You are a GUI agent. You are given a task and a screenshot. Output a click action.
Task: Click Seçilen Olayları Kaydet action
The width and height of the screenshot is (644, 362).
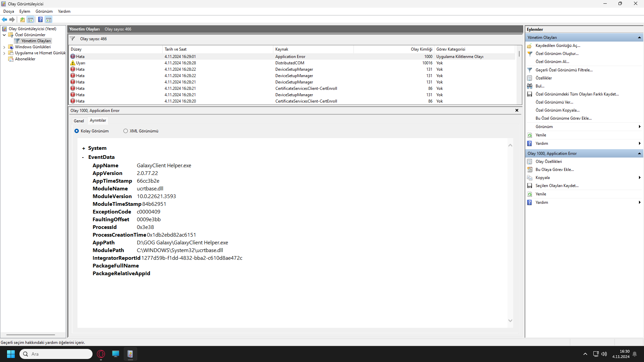557,186
